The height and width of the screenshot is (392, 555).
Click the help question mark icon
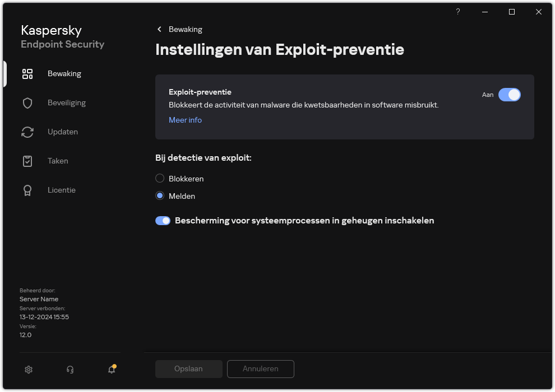click(457, 12)
